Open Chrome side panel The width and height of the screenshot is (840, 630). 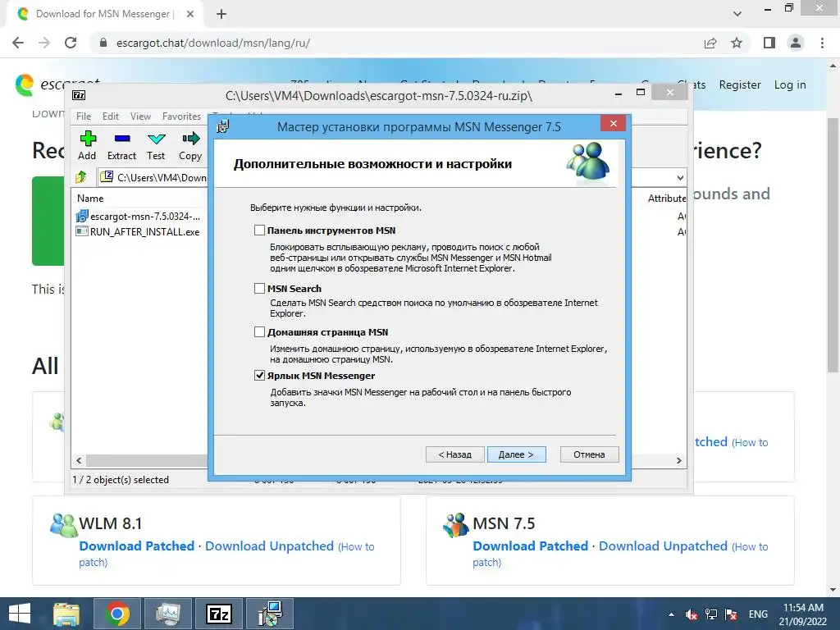(769, 43)
